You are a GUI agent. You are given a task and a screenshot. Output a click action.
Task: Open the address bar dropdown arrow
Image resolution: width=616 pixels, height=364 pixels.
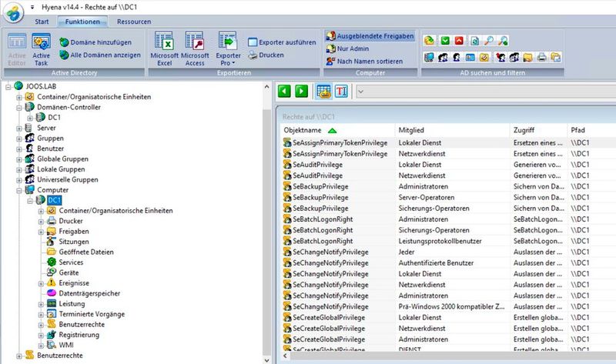pyautogui.click(x=360, y=92)
